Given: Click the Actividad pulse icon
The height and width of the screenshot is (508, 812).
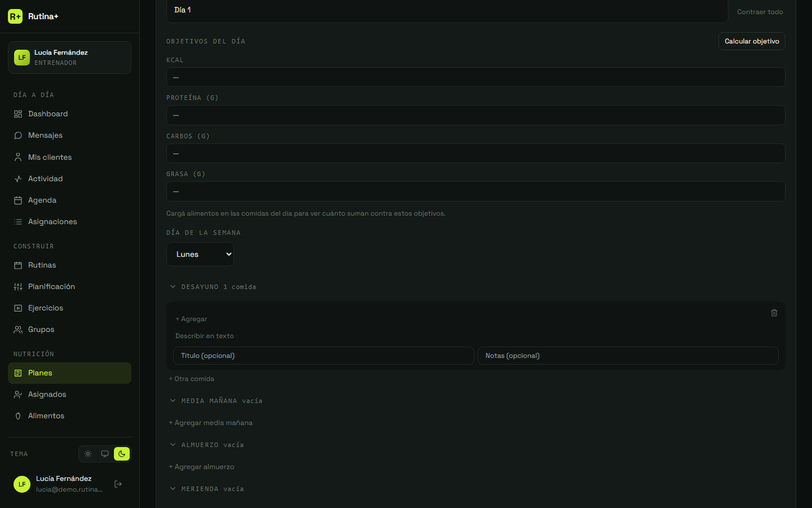Looking at the screenshot, I should point(18,179).
